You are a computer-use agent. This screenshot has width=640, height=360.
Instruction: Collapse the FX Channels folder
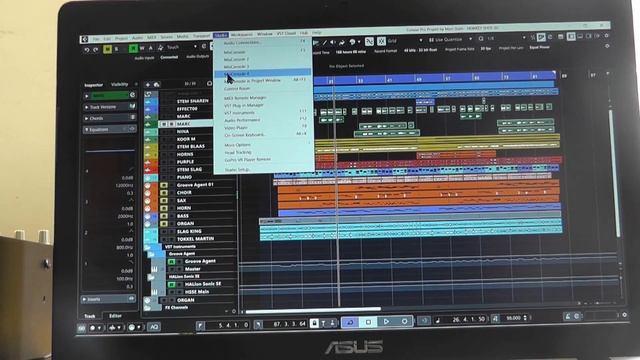147,307
